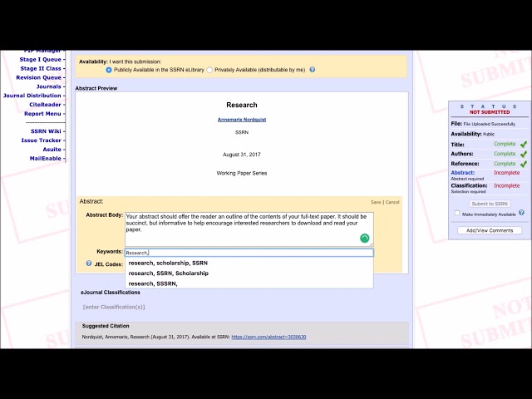532x399 pixels.
Task: Click the Abstract link in status panel
Action: click(463, 173)
